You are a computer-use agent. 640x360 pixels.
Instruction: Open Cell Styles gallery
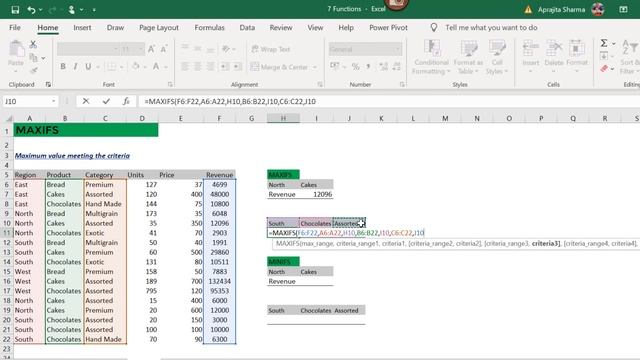(497, 58)
